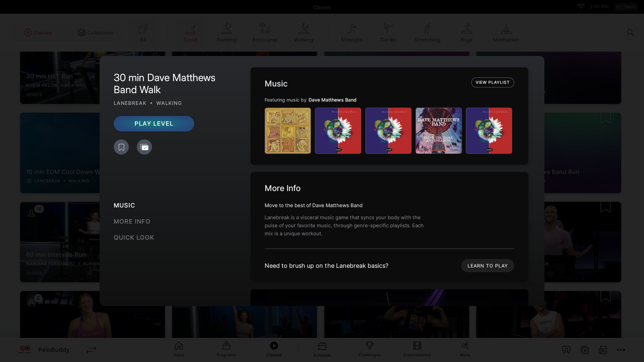
Task: Open the search magnifier icon
Action: point(631,33)
